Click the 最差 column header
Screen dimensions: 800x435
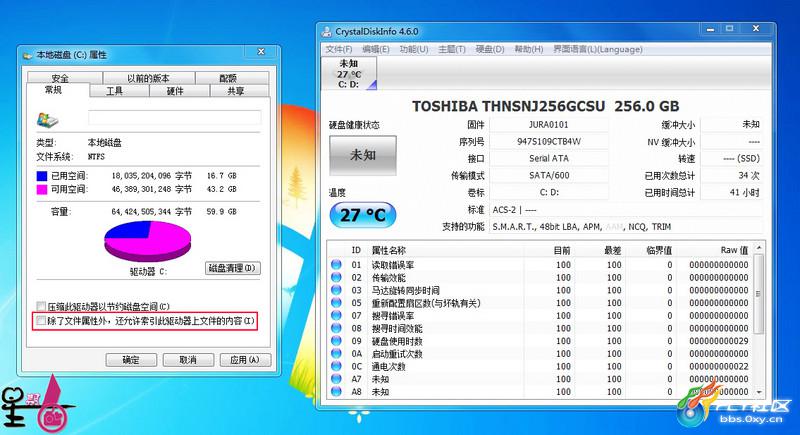coord(612,250)
